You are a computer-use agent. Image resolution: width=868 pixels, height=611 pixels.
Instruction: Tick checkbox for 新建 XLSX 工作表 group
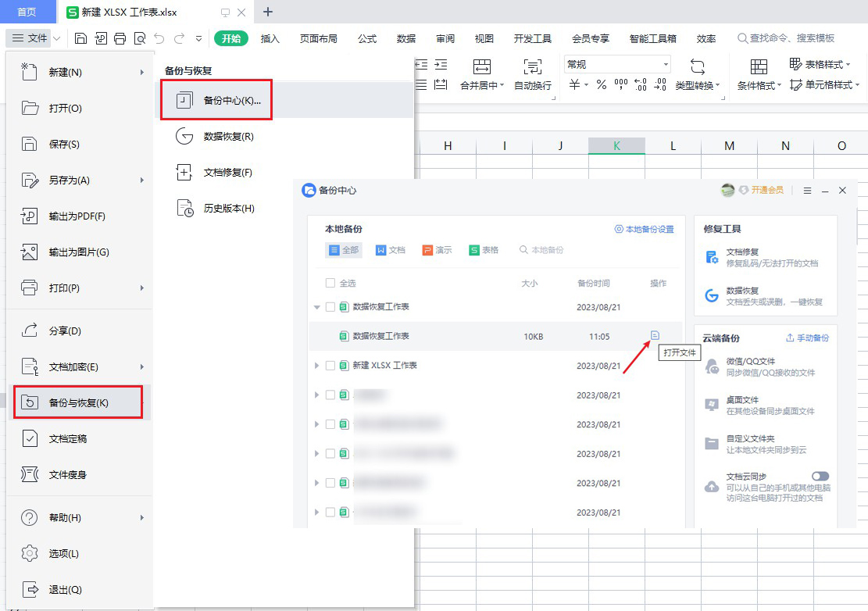(330, 366)
